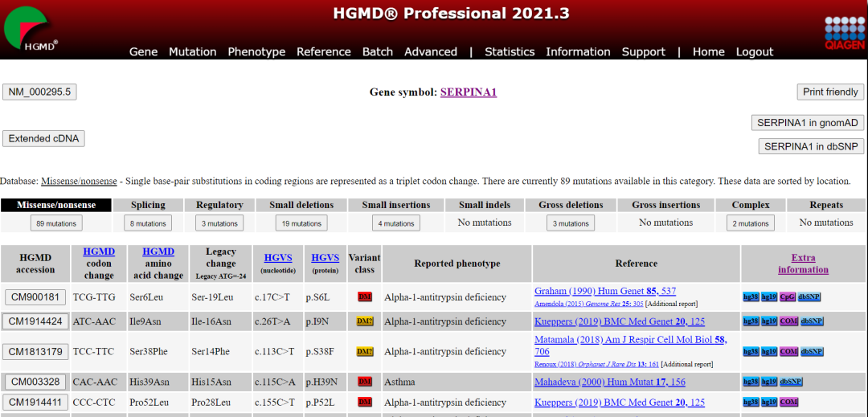Click the HGMD codon change header link

pos(99,251)
